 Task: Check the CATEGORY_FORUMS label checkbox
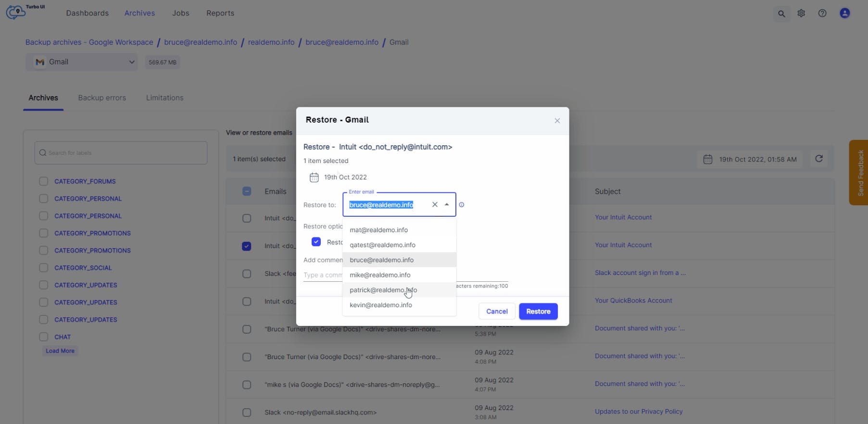[x=44, y=181]
